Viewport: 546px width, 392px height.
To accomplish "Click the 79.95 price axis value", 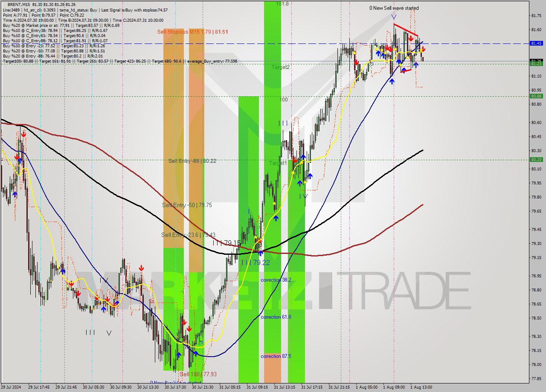I will coord(537,183).
